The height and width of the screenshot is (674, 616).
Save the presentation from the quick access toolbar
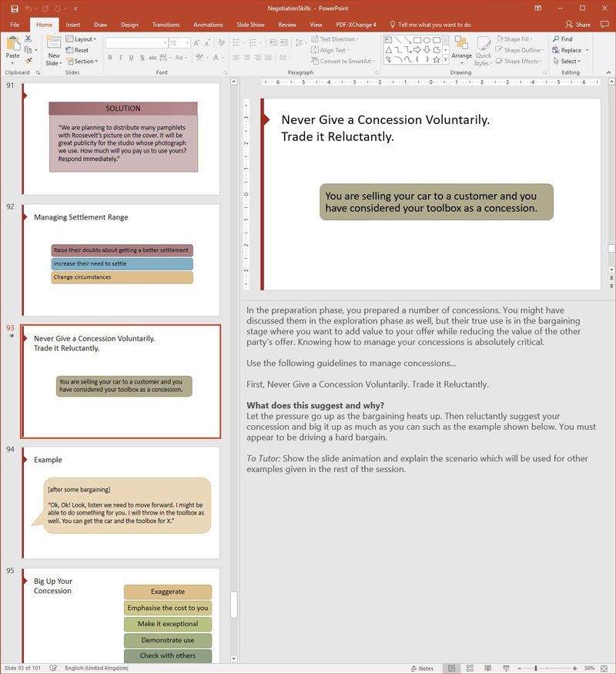pos(14,8)
